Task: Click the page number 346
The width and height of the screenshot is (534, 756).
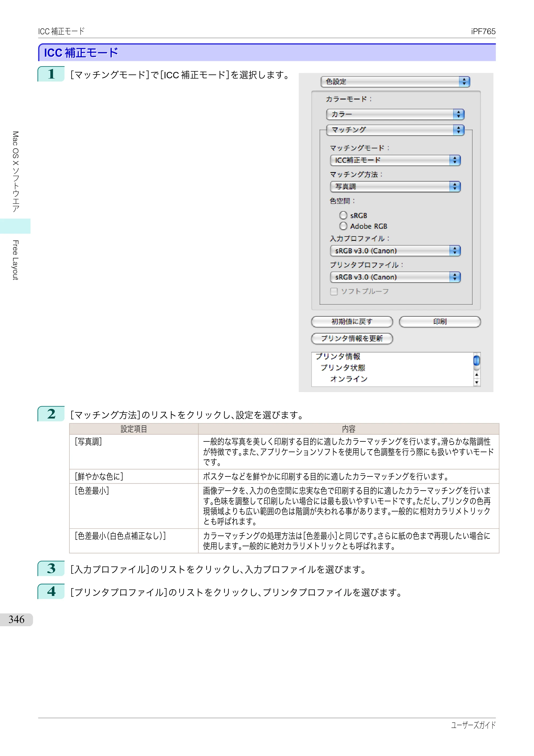Action: [17, 619]
